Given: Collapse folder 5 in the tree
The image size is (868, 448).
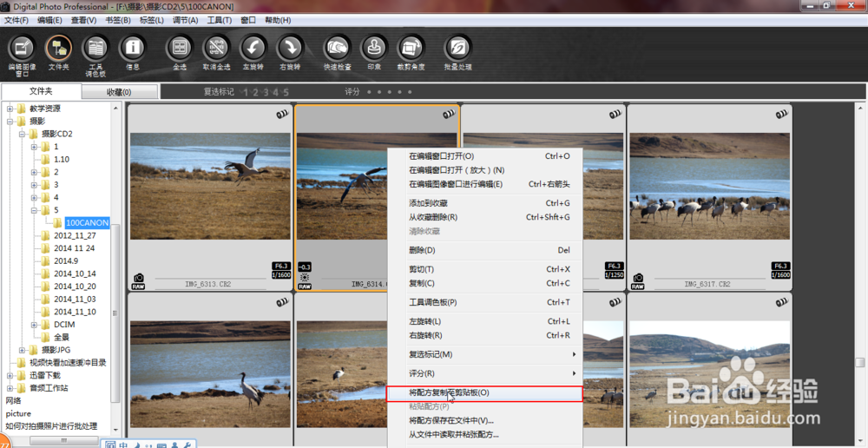Looking at the screenshot, I should click(x=35, y=210).
